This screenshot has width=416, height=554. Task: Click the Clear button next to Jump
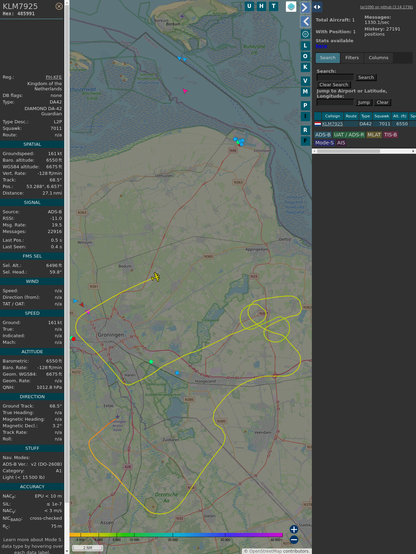382,102
